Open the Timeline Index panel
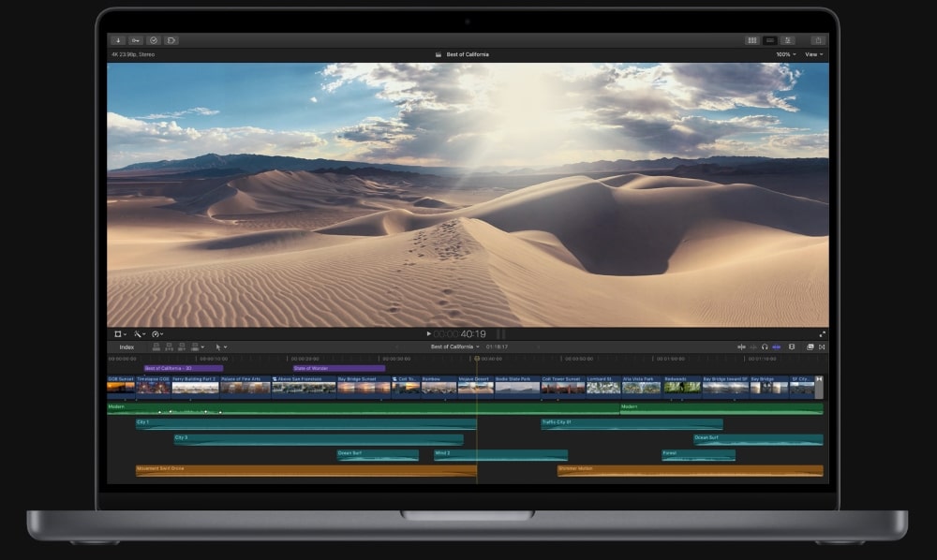The height and width of the screenshot is (560, 937). 126,346
